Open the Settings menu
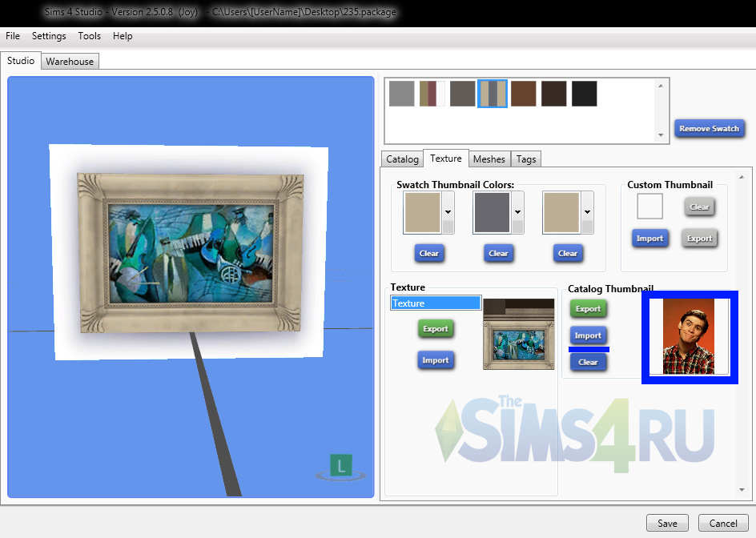The width and height of the screenshot is (756, 538). [x=49, y=36]
